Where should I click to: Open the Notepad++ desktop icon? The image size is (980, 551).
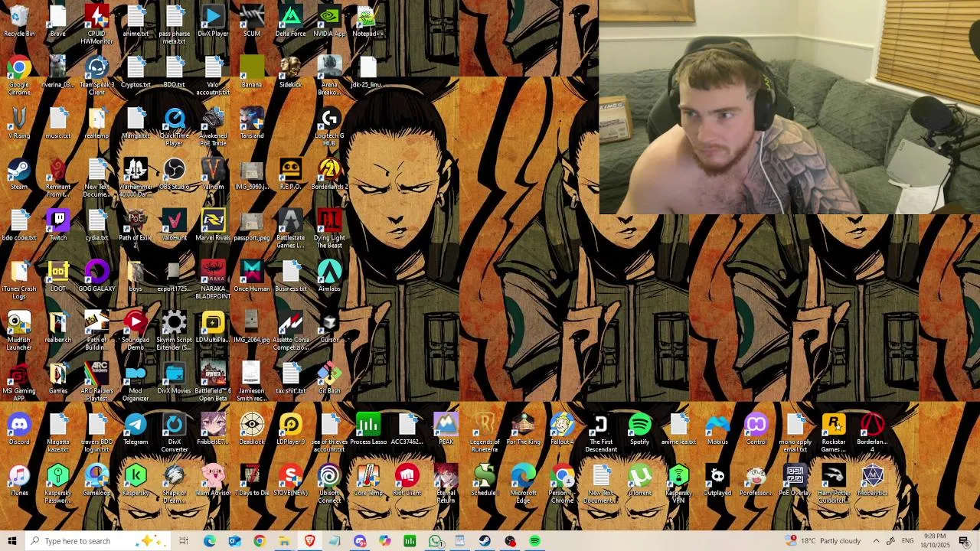click(368, 21)
